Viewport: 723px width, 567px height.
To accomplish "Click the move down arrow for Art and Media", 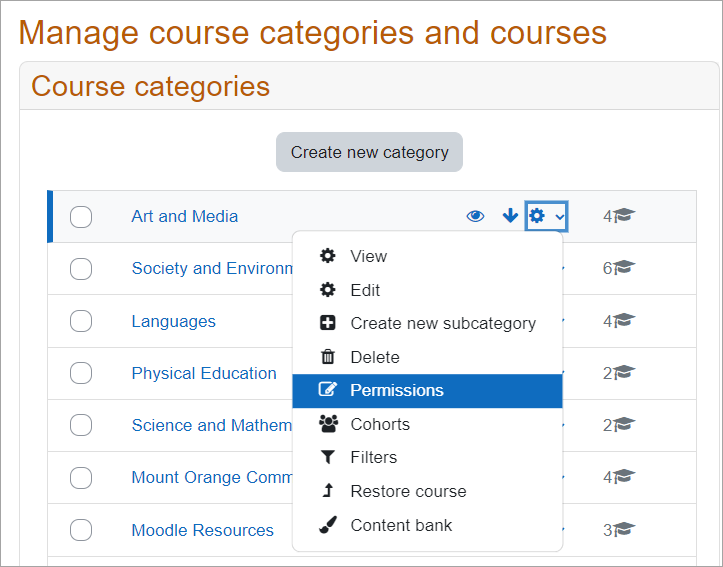I will click(x=510, y=216).
